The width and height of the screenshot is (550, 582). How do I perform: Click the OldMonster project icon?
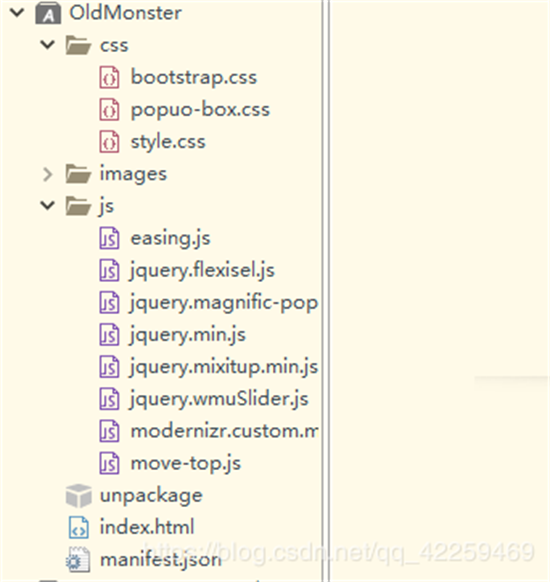pos(48,13)
